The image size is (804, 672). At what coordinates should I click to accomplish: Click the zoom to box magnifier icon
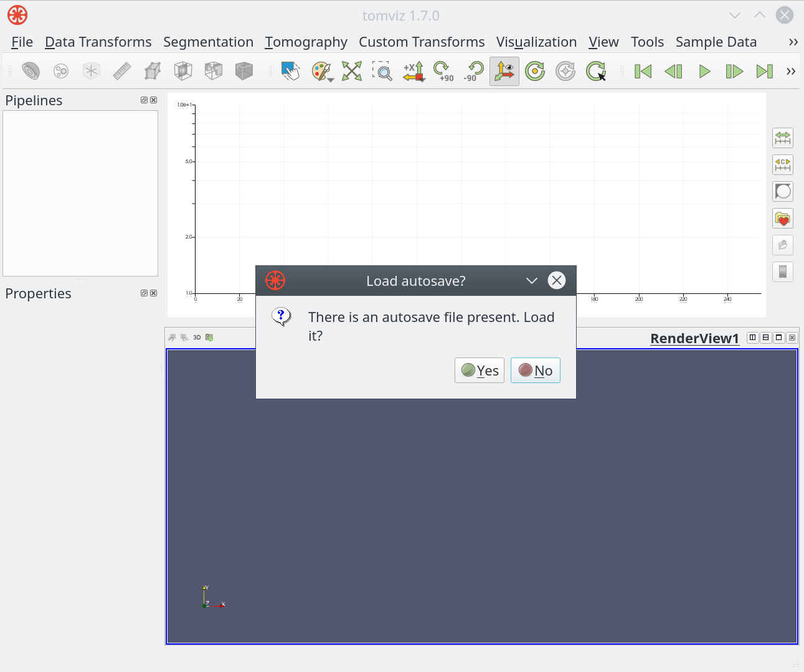click(x=382, y=71)
